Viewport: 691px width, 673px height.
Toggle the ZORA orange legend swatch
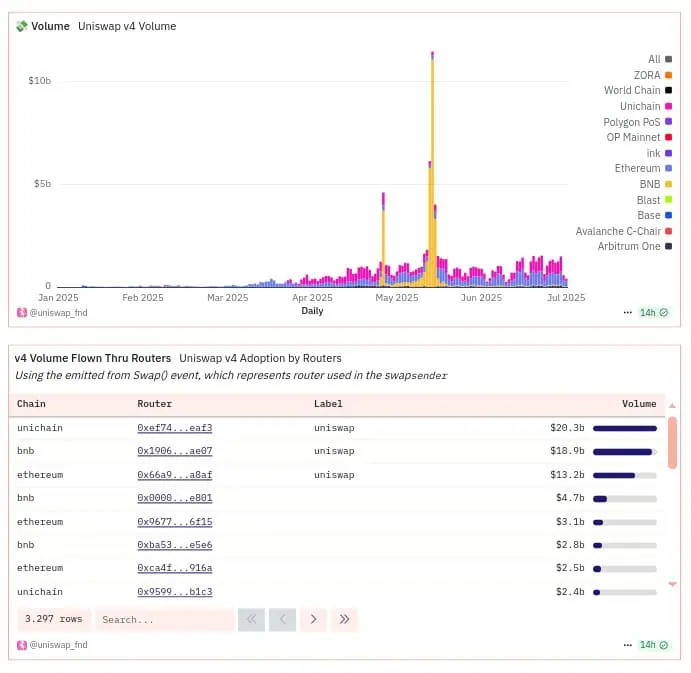668,75
